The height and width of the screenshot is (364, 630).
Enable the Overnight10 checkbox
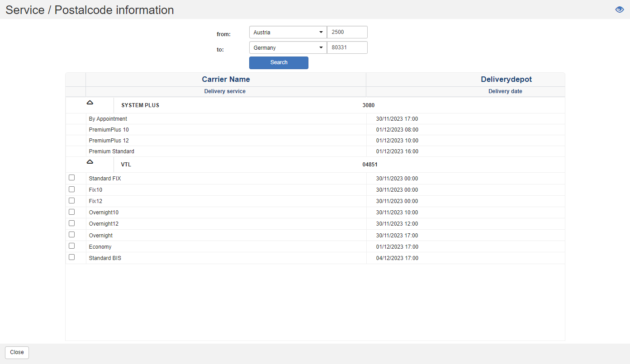71,212
